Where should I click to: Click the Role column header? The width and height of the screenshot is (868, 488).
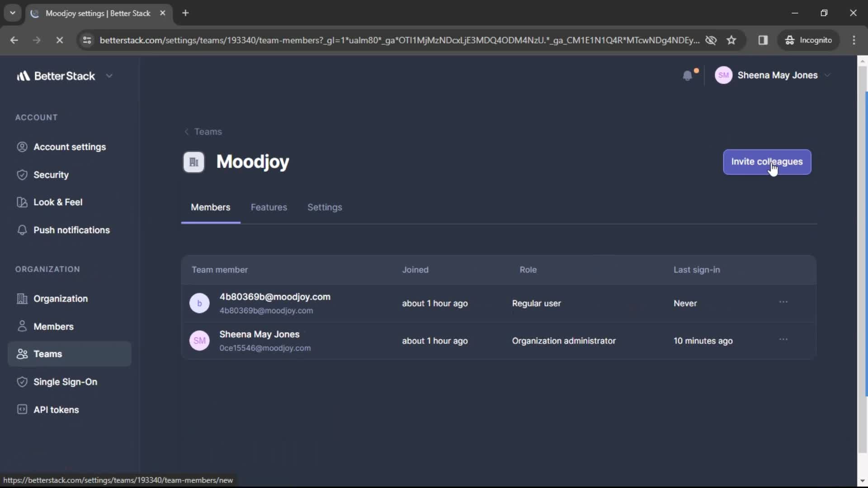click(x=528, y=270)
